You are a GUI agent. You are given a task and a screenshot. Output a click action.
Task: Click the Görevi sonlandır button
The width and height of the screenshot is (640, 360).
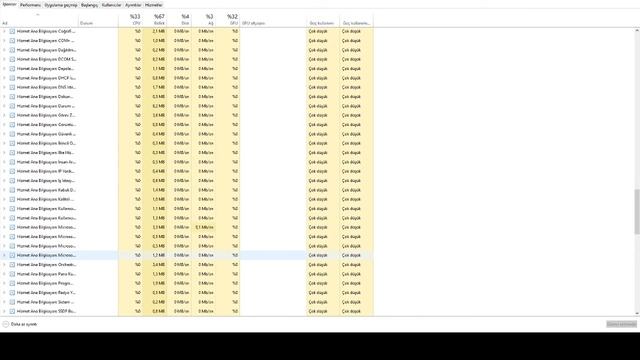point(621,324)
